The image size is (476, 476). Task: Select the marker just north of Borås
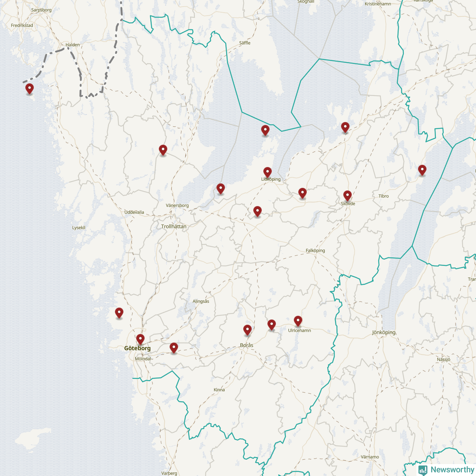(247, 329)
